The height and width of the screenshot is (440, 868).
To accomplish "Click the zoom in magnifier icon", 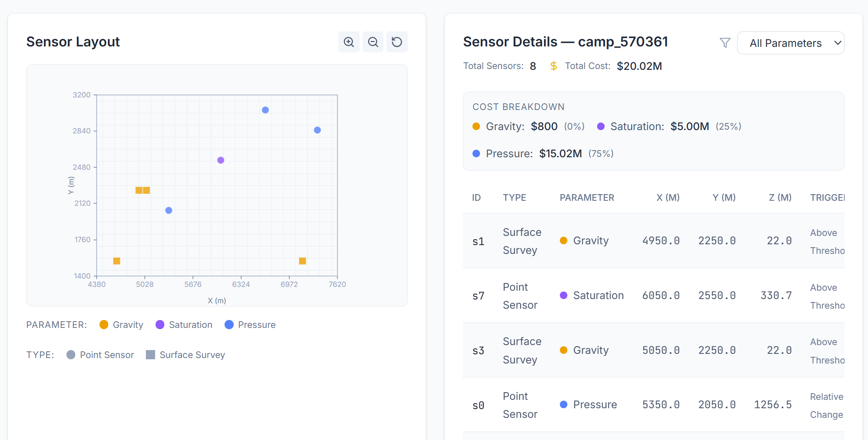I will tap(349, 42).
